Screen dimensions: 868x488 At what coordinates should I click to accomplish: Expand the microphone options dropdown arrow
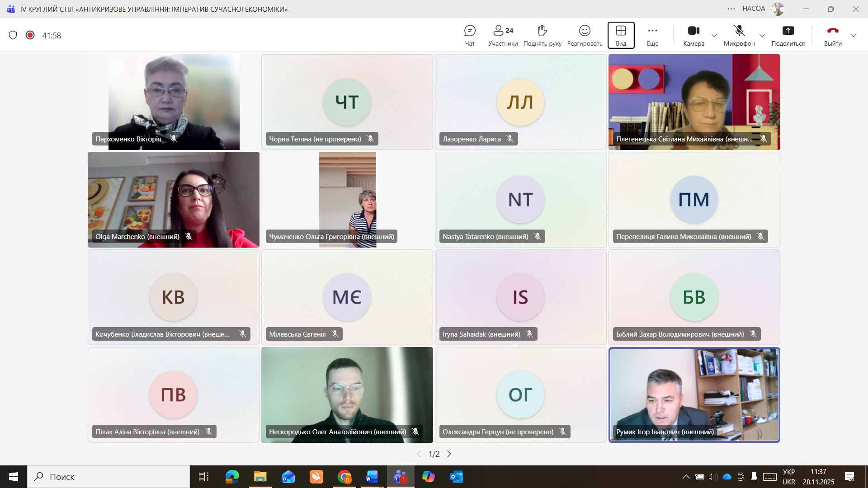tap(762, 36)
